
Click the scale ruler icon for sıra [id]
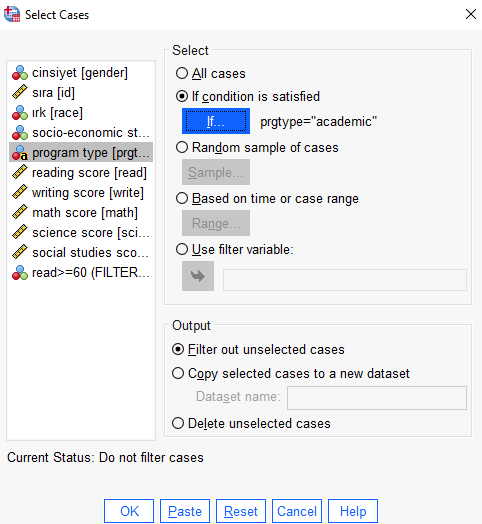pyautogui.click(x=20, y=92)
